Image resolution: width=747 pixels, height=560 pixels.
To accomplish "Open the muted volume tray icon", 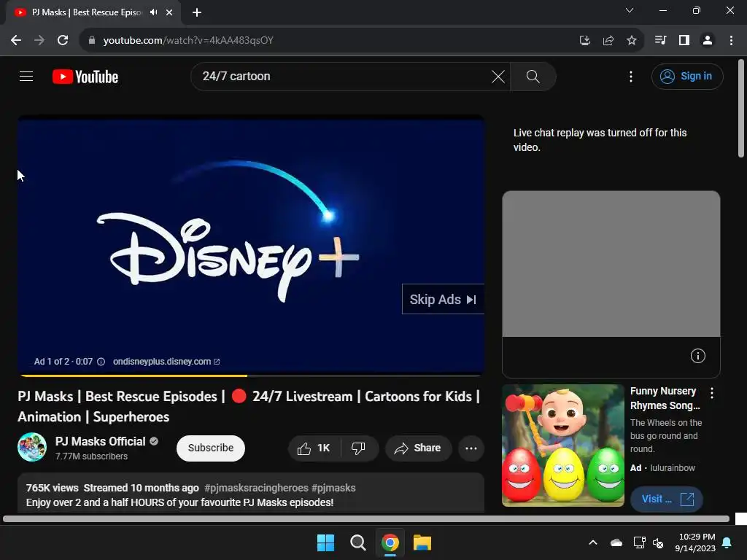I will [x=659, y=542].
